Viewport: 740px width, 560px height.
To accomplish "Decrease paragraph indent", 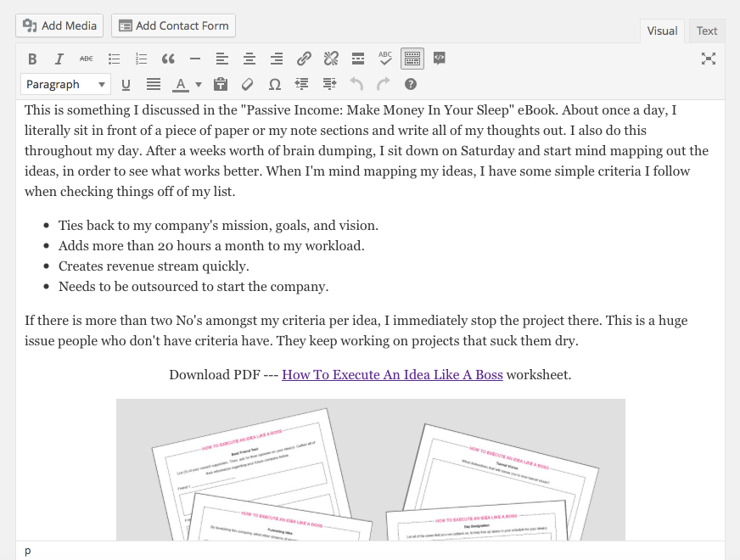I will tap(302, 85).
